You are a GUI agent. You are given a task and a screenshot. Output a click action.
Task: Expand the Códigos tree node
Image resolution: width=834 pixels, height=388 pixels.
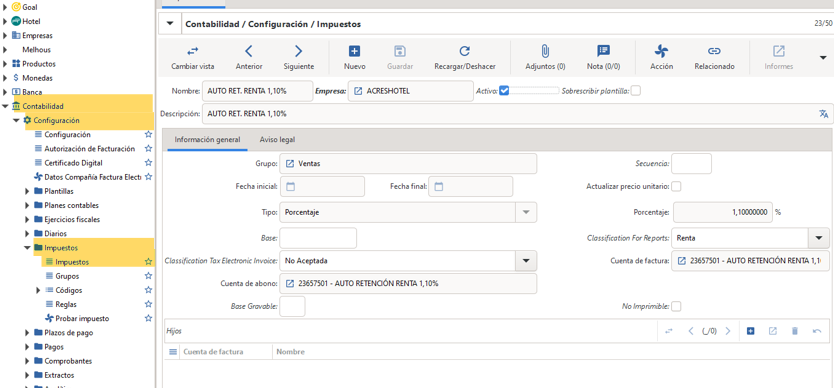coord(38,290)
